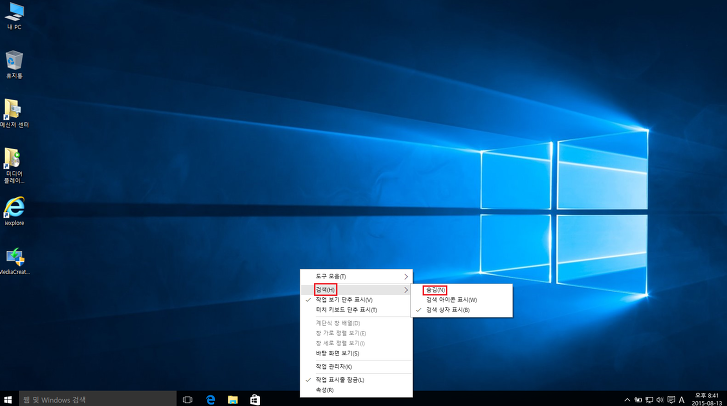Select the 미디어 플레이어 desktop shortcut
Screen dimensions: 727x406
pyautogui.click(x=14, y=165)
